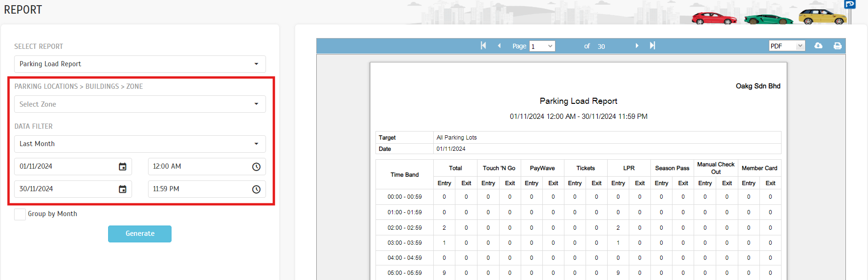
Task: Go to next report page
Action: [x=637, y=46]
